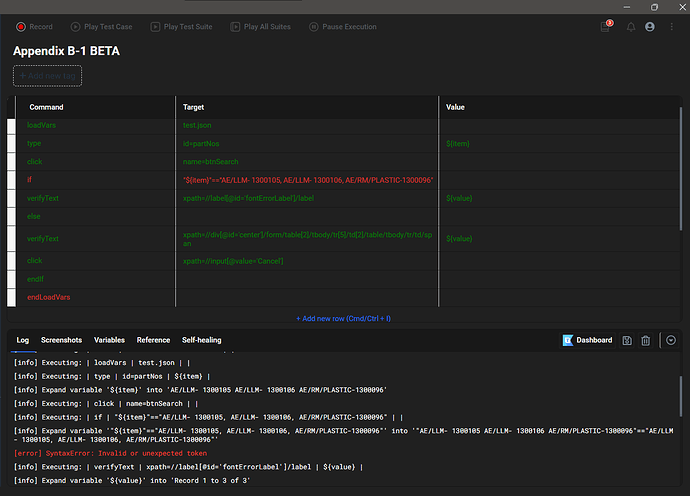Click Pause Execution

[342, 27]
